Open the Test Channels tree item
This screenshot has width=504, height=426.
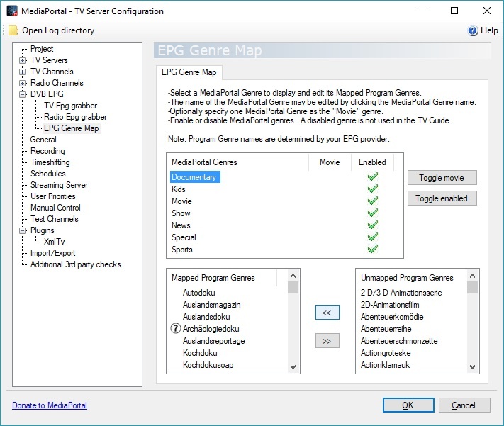55,219
